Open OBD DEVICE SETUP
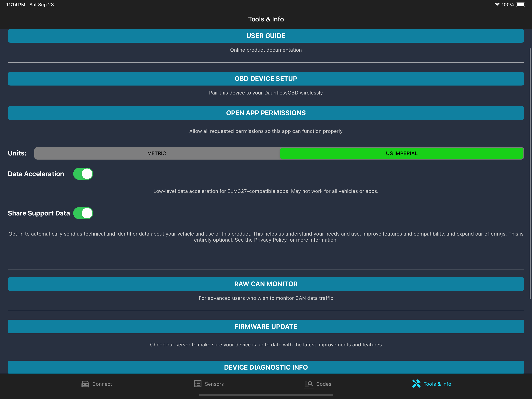This screenshot has width=532, height=399. [x=266, y=79]
